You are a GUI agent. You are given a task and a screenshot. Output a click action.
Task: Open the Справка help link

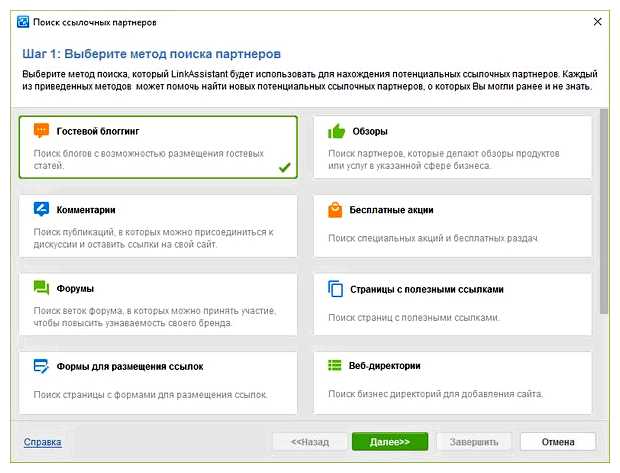42,441
